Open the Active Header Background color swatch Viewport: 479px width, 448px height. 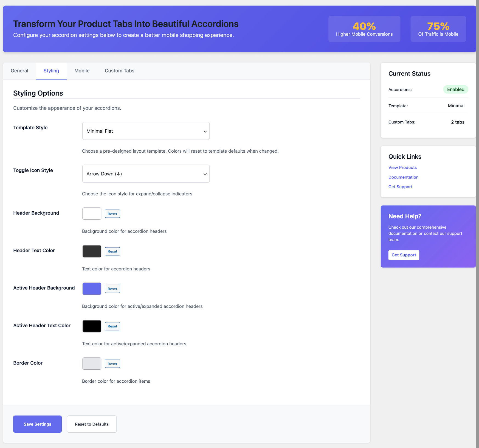coord(92,289)
